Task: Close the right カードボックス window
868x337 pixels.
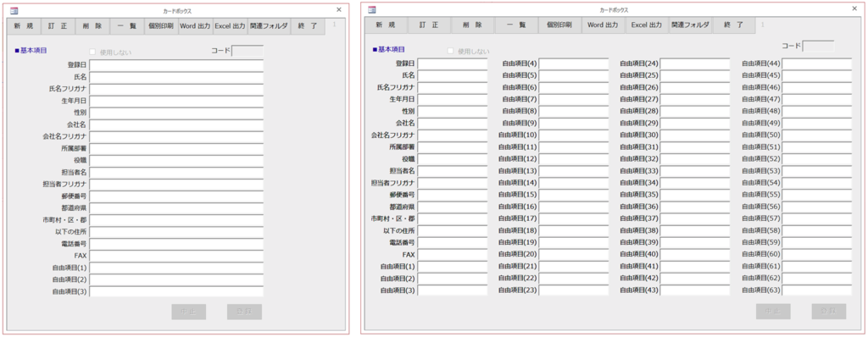Action: (854, 8)
